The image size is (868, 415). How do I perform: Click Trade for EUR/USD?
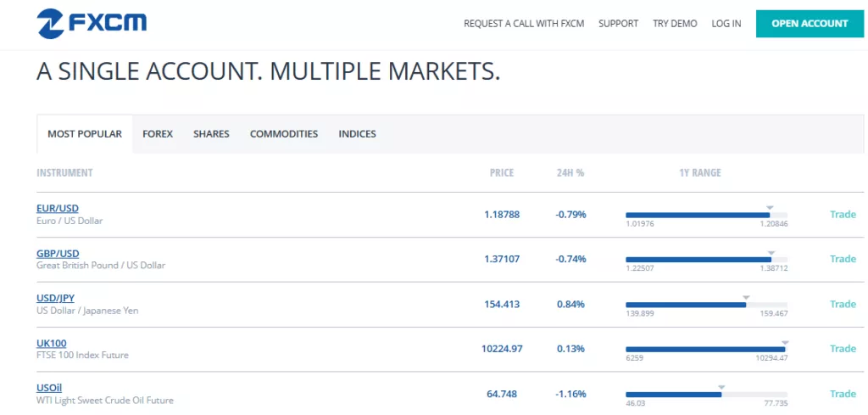843,215
